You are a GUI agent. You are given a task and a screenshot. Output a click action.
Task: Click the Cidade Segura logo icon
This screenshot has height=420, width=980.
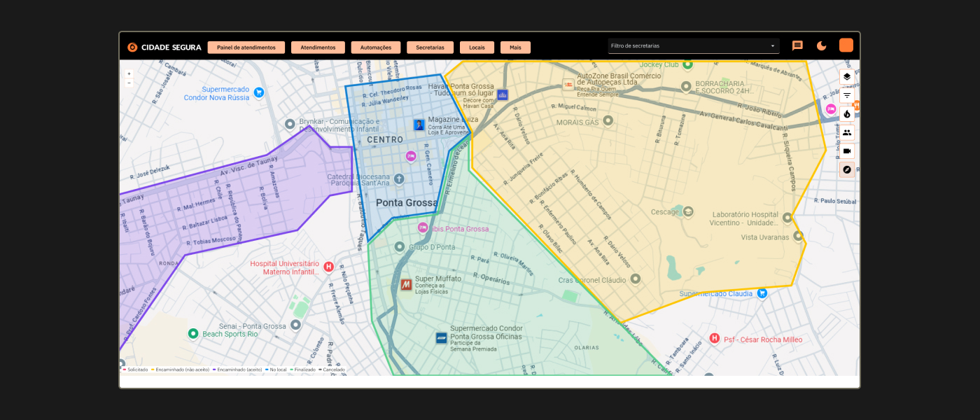132,47
